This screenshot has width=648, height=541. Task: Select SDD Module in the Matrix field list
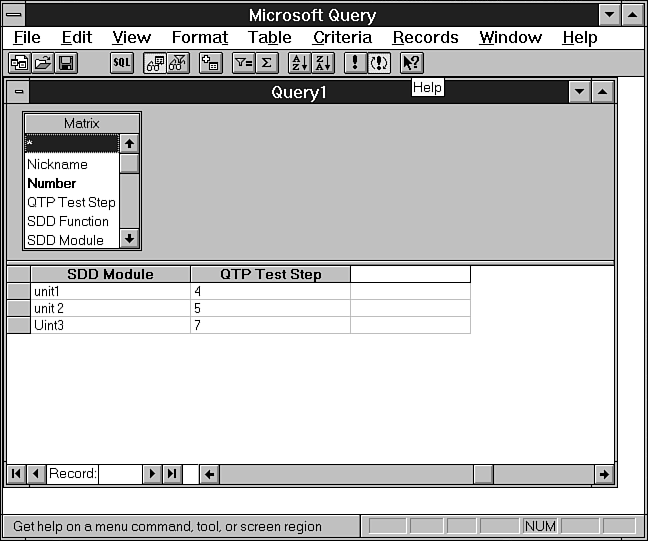click(72, 240)
